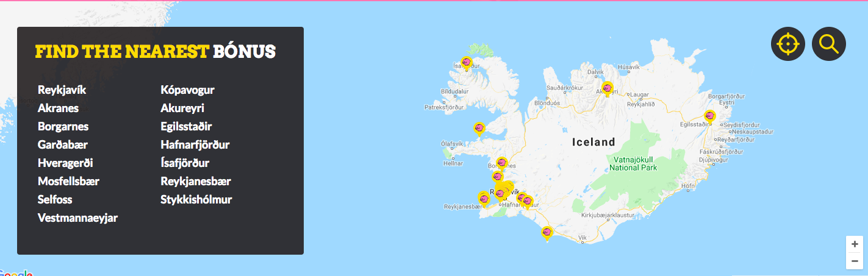The image size is (868, 276).
Task: Select Reykjavík in the store list
Action: coord(62,90)
